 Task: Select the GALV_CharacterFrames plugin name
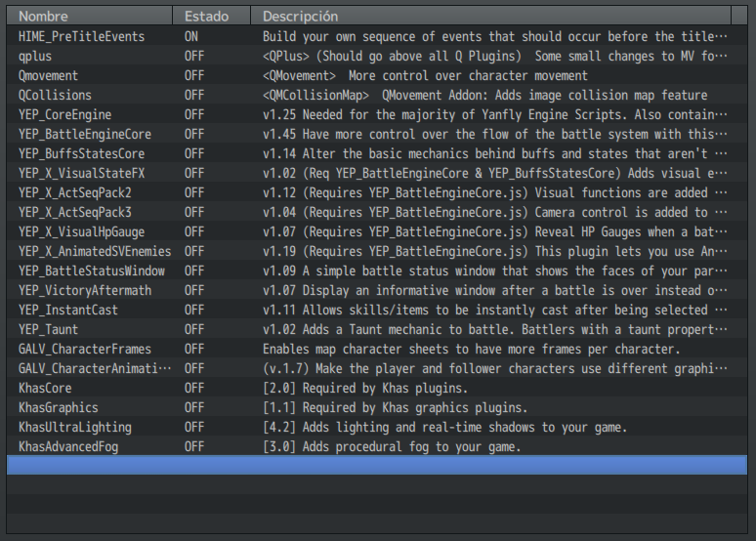coord(84,349)
